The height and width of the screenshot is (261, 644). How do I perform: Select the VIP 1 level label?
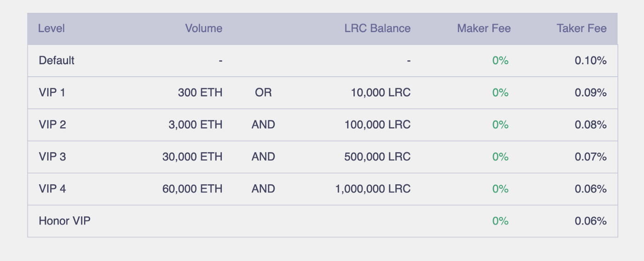click(x=52, y=93)
